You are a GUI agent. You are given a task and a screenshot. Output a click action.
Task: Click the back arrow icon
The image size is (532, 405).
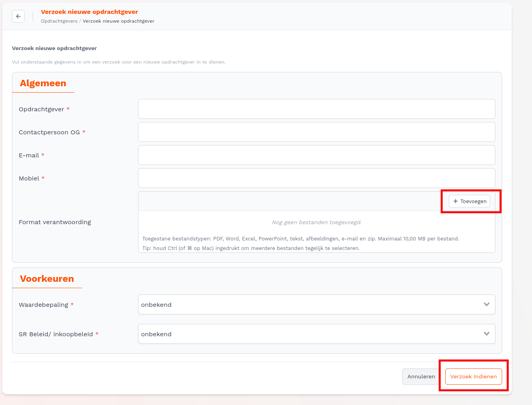pyautogui.click(x=18, y=16)
